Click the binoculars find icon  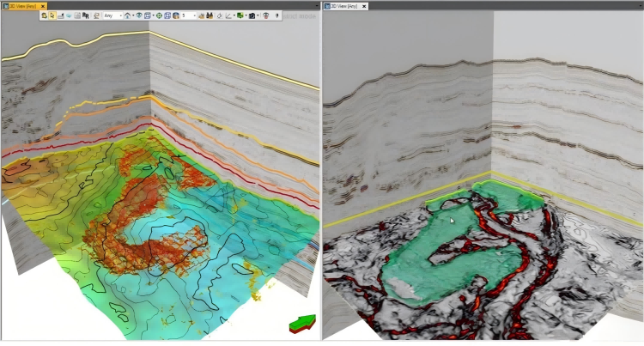point(210,15)
